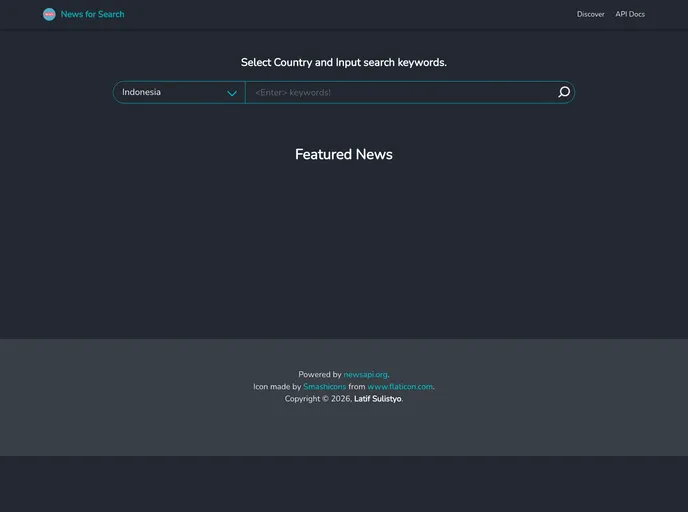Click the magnifying glass search icon
The height and width of the screenshot is (512, 688).
[x=563, y=92]
